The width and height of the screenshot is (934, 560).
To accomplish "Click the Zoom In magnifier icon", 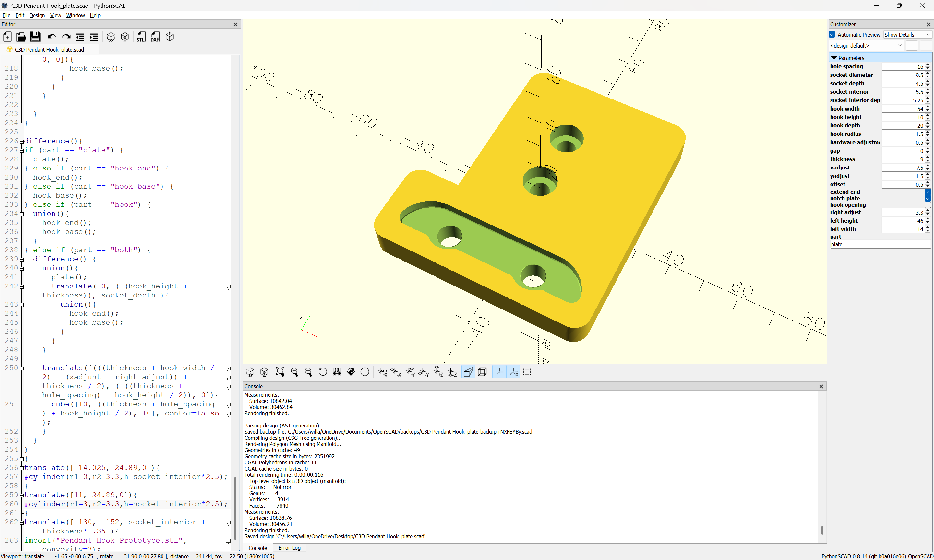I will click(294, 372).
